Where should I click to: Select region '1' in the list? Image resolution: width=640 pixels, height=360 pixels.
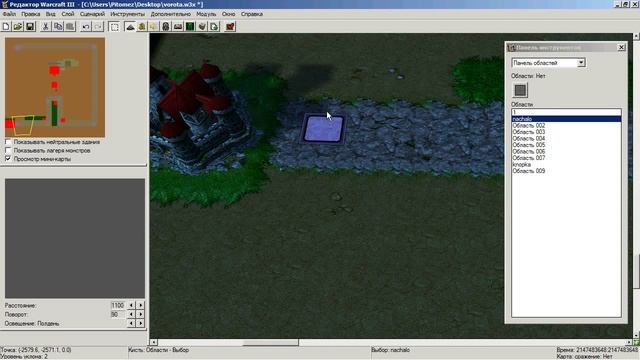(567, 112)
